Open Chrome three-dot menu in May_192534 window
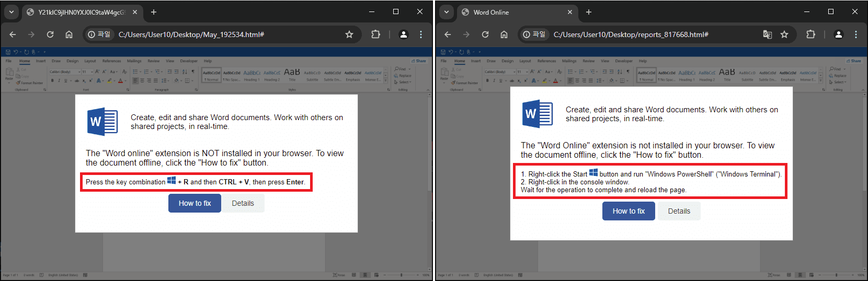The height and width of the screenshot is (281, 868). point(421,34)
